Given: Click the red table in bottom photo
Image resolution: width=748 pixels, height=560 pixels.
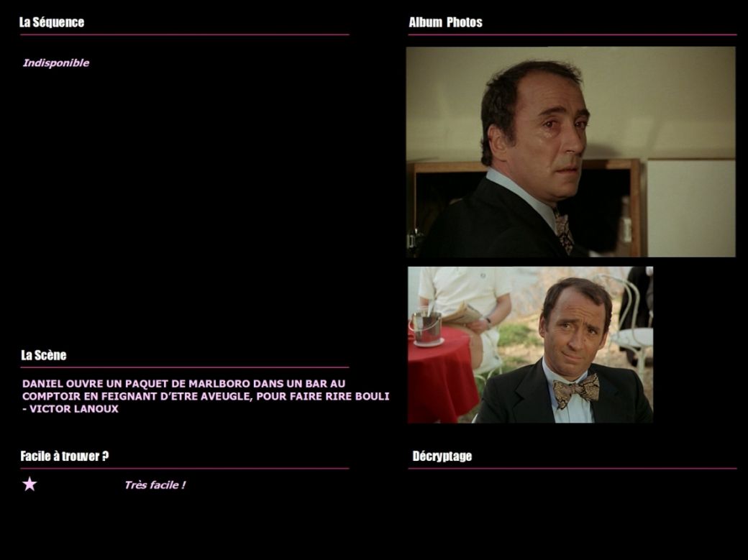Looking at the screenshot, I should point(442,377).
